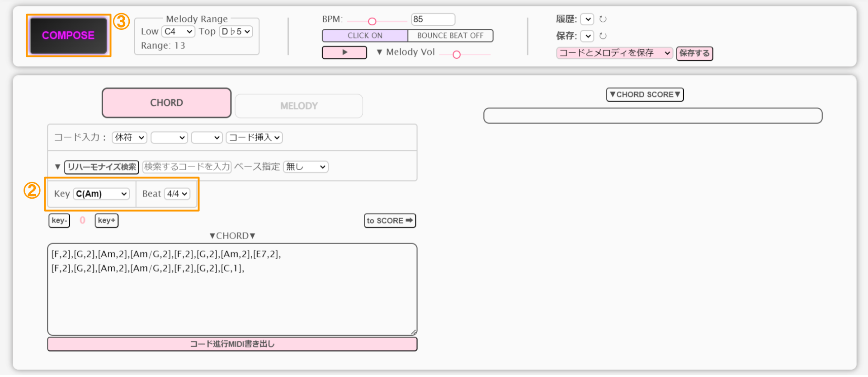Open the Key C(Am) dropdown
The height and width of the screenshot is (377, 868).
click(x=101, y=194)
